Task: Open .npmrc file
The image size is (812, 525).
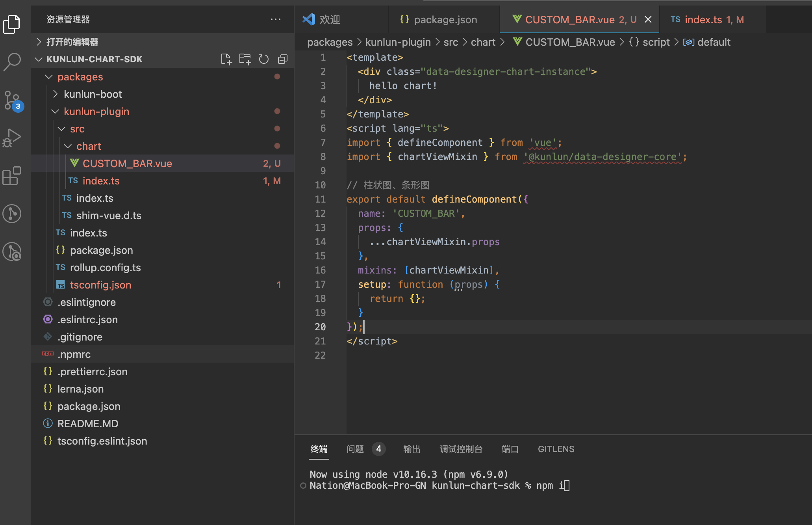Action: pos(162,354)
